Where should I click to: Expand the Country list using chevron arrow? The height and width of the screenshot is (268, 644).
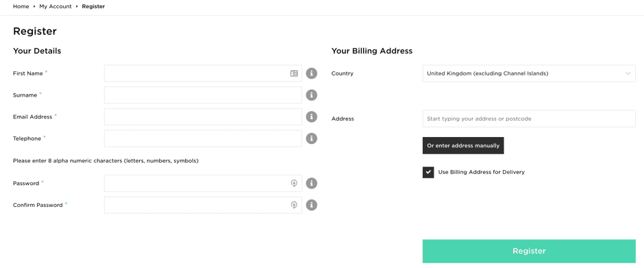coord(628,73)
